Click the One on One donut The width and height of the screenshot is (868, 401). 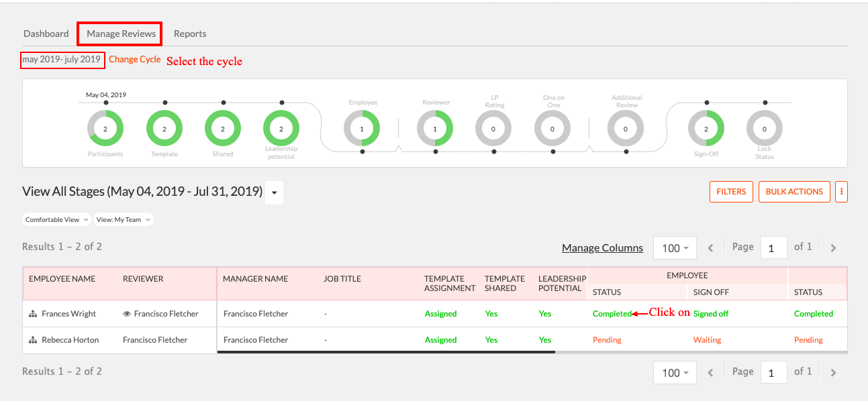point(552,128)
